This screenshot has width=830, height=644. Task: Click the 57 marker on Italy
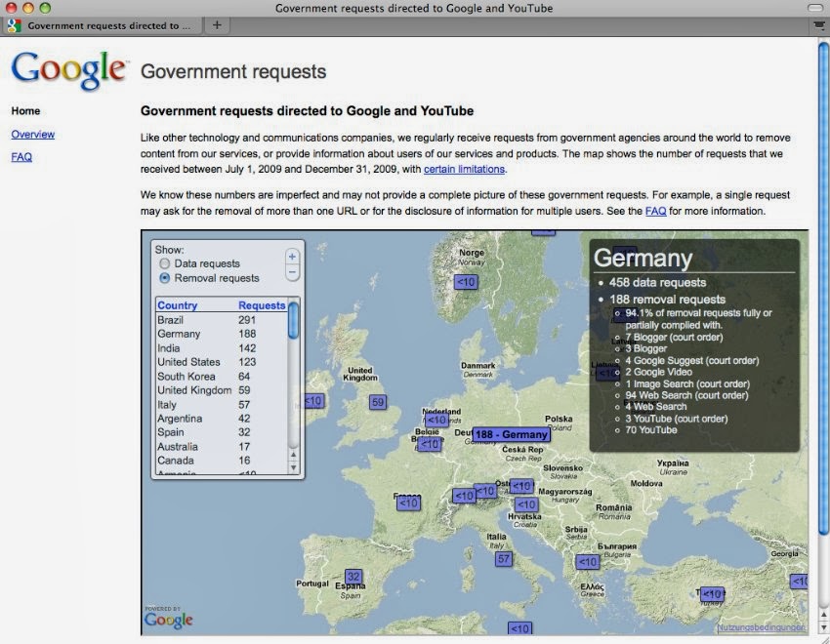point(504,559)
